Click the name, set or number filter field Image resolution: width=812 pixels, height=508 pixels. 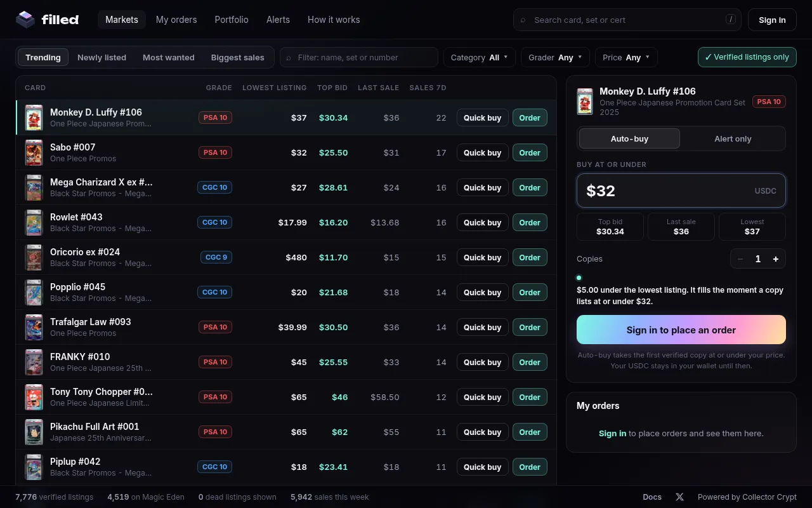click(359, 57)
